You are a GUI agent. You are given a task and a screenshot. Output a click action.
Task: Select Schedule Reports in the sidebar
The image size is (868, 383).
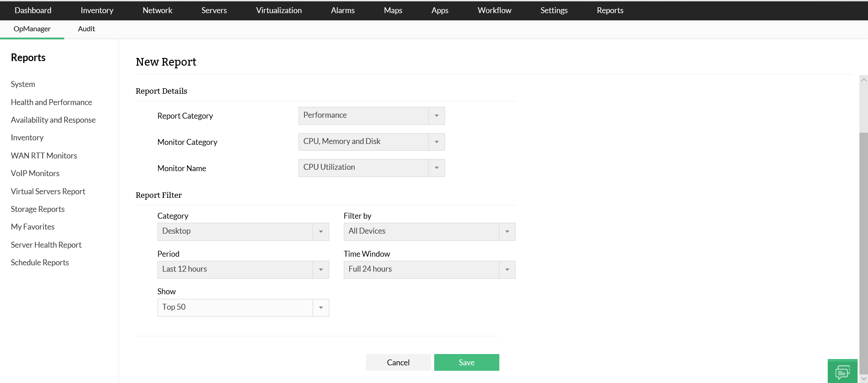[x=40, y=263]
